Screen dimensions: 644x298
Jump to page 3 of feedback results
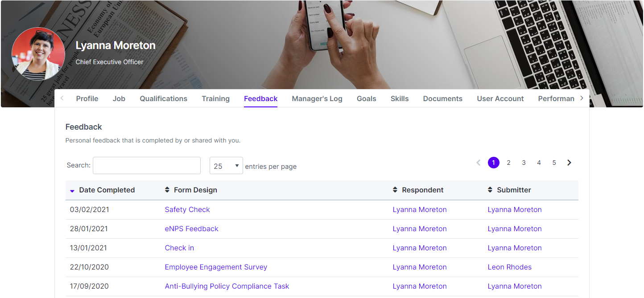click(524, 163)
